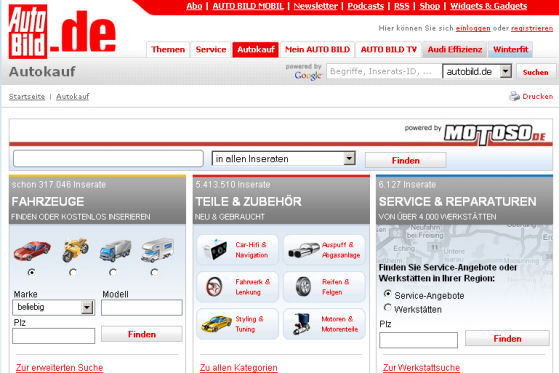Viewport: 559px width, 373px height.
Task: Open the Podcasts link
Action: click(366, 6)
